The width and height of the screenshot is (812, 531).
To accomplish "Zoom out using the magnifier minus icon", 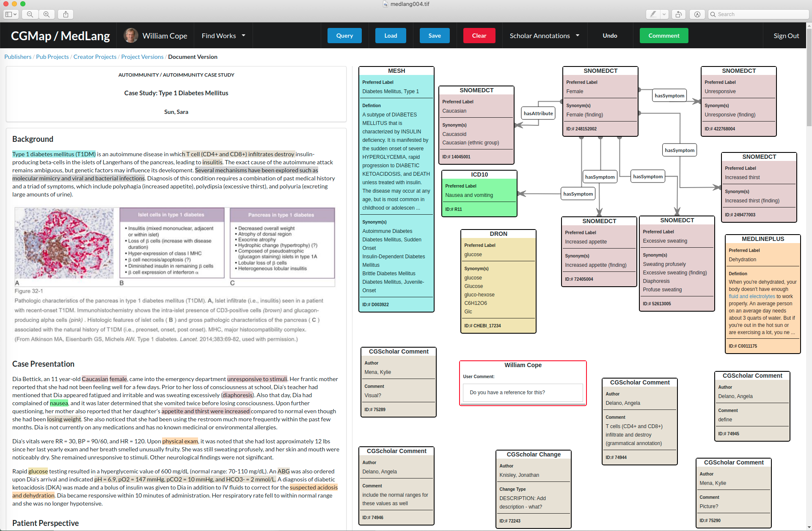I will point(30,14).
